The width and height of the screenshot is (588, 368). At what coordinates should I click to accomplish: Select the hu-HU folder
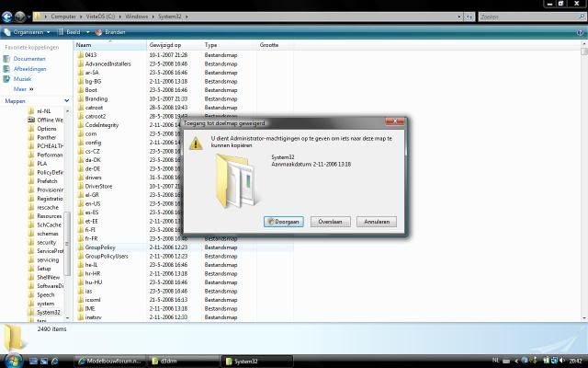(94, 282)
